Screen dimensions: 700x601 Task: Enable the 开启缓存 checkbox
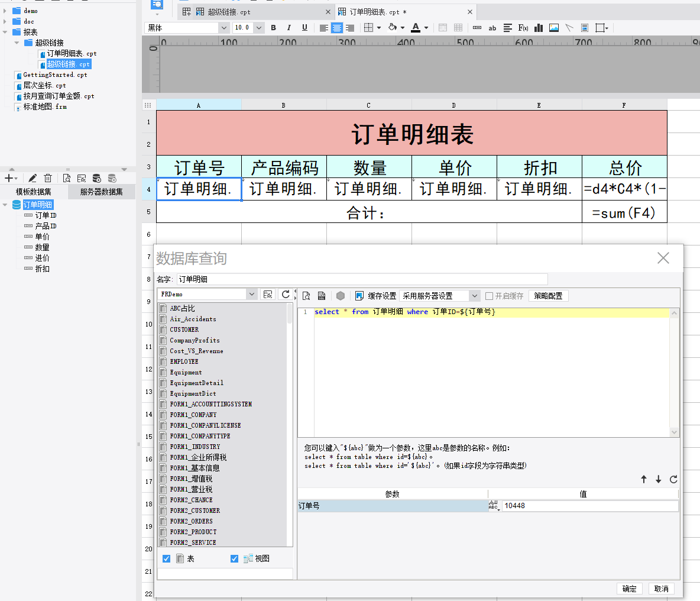coord(490,296)
